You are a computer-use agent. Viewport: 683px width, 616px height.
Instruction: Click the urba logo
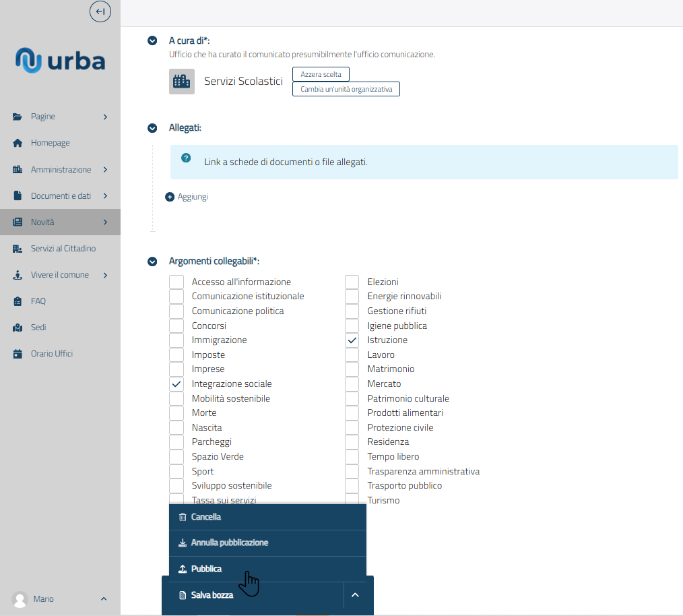61,61
